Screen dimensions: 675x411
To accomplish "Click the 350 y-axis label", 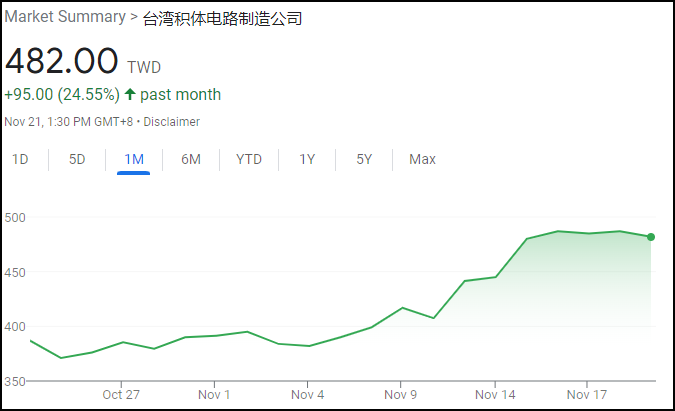I will [15, 382].
